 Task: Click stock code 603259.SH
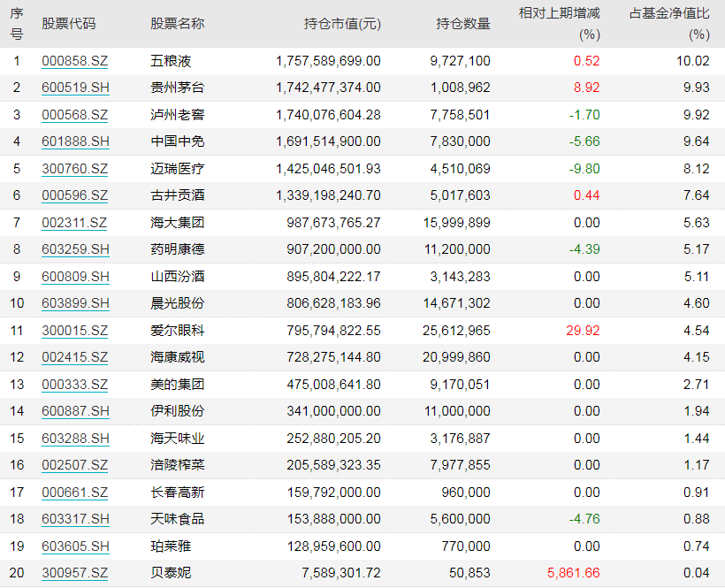(75, 249)
